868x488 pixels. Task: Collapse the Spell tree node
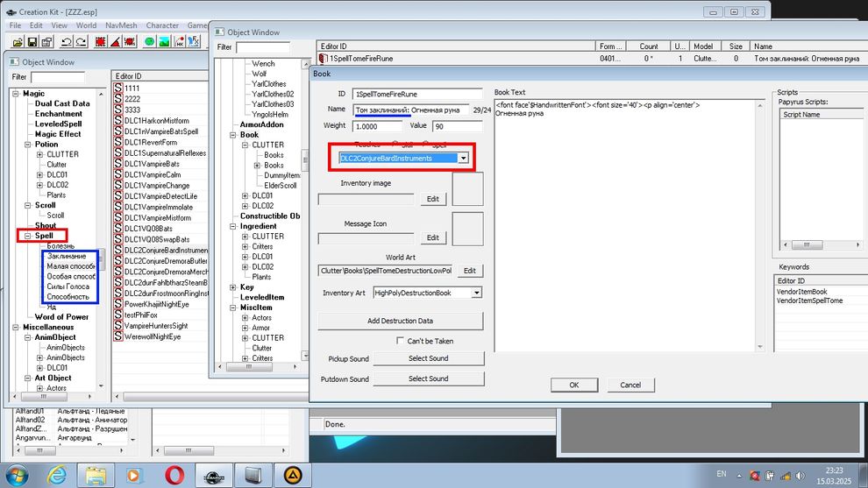click(x=27, y=236)
